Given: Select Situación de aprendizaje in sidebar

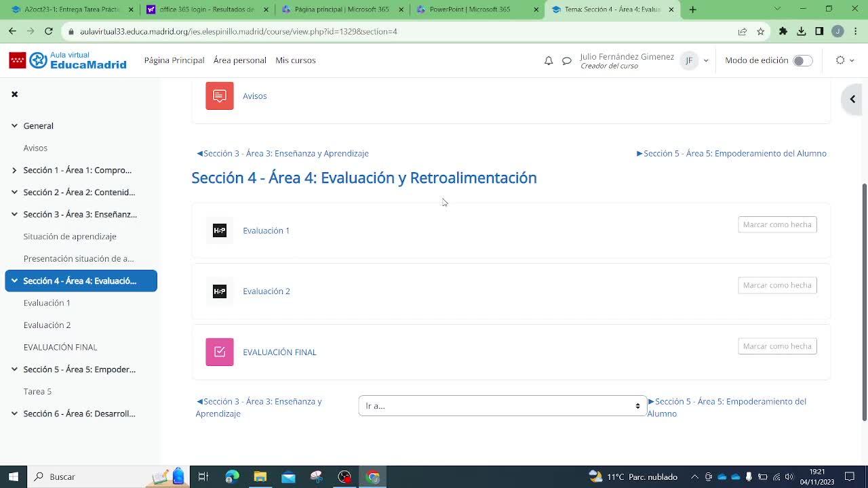Looking at the screenshot, I should tap(70, 237).
